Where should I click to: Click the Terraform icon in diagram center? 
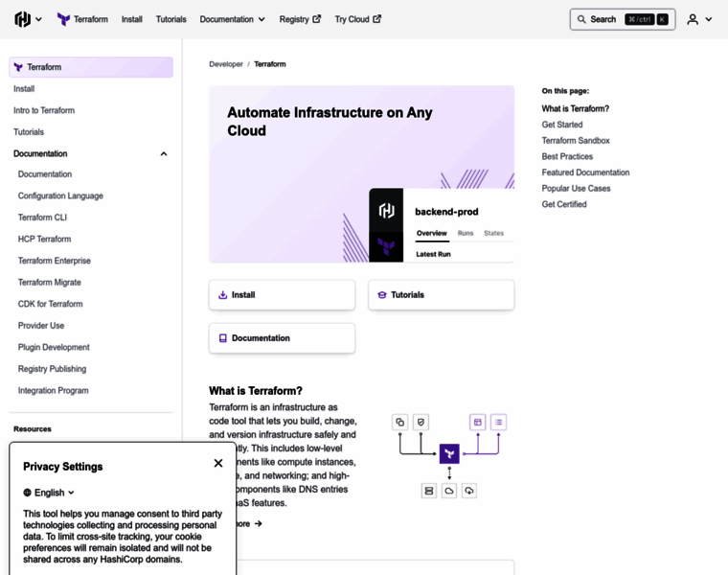tap(449, 454)
